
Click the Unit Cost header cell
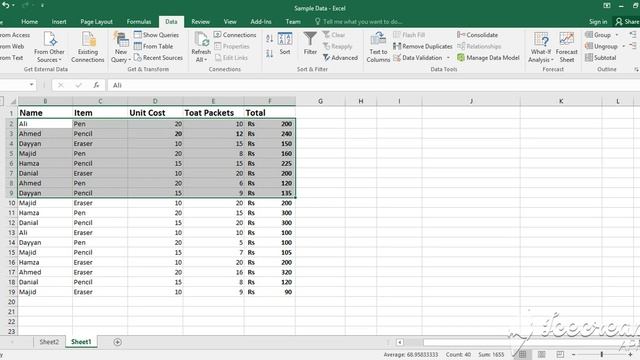tap(155, 113)
